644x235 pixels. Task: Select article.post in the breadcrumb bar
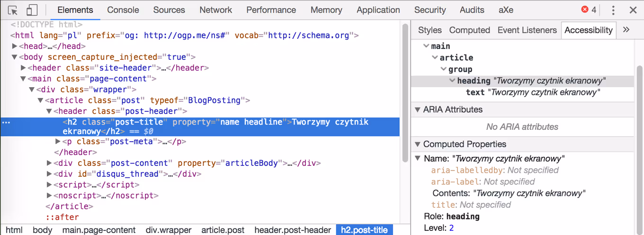click(x=223, y=230)
